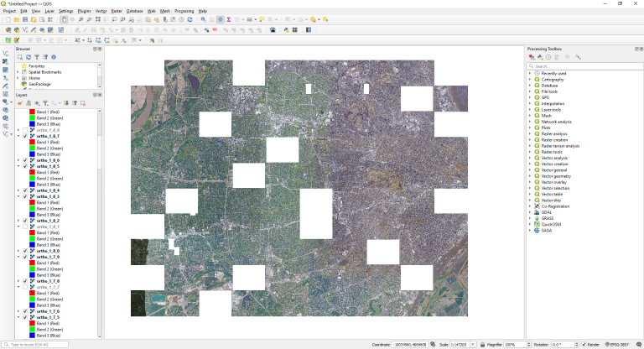Click the Save Project icon
The width and height of the screenshot is (644, 349).
(x=26, y=19)
